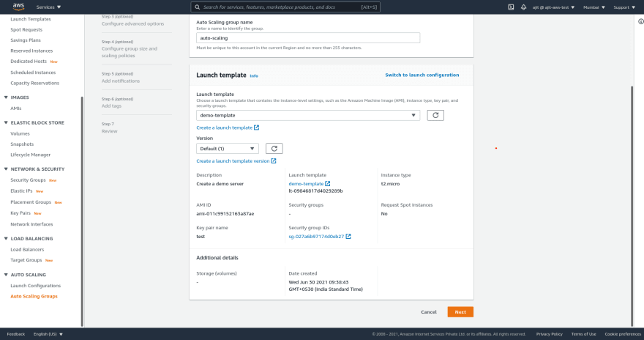Open external icon beside Create a launch template
This screenshot has height=340, width=644.
pyautogui.click(x=256, y=127)
